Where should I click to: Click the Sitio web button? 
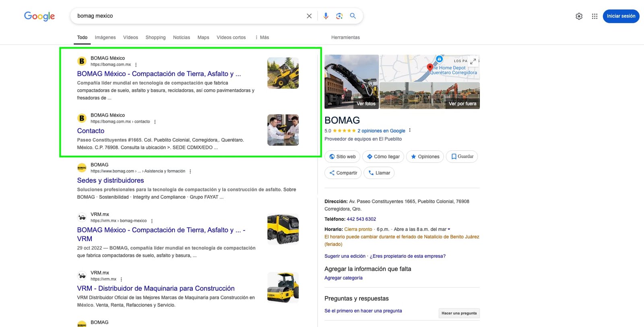tap(343, 156)
